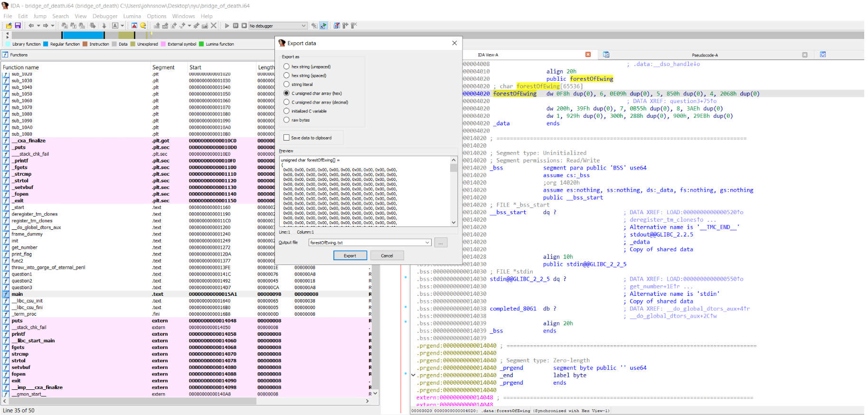Jump back with the left arrow icon
This screenshot has height=415, width=868.
(x=31, y=26)
